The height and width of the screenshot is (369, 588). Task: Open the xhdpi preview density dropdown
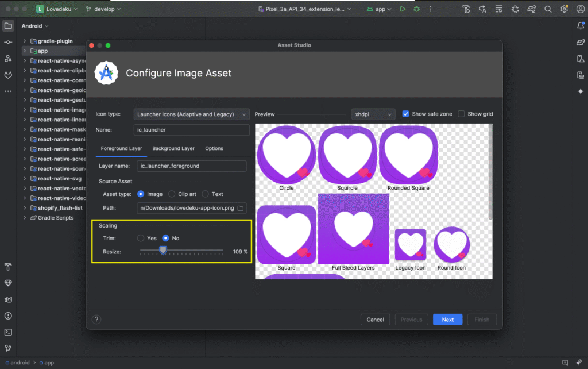373,114
